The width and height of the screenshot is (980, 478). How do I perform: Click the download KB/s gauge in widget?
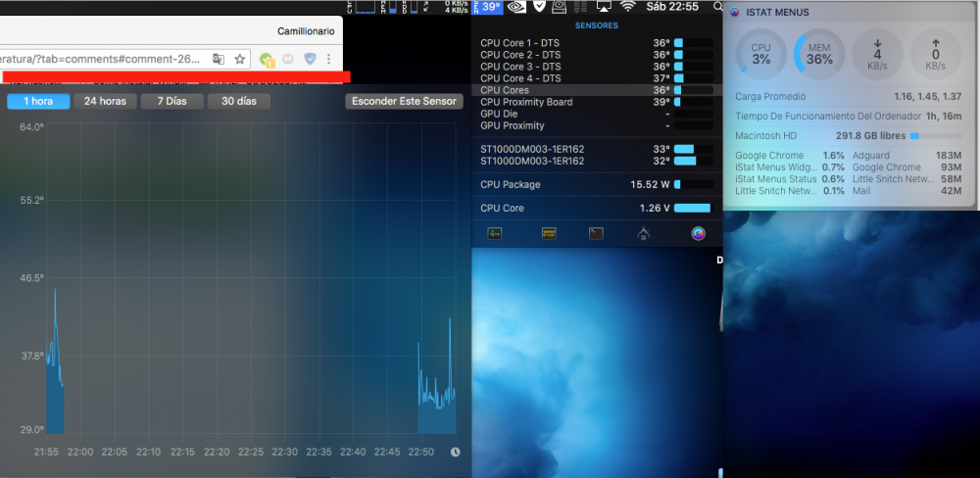[877, 54]
